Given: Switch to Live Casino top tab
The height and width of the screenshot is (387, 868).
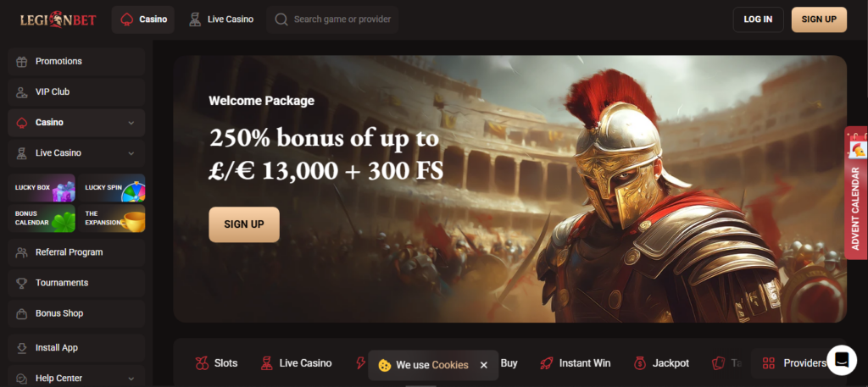Looking at the screenshot, I should click(221, 19).
